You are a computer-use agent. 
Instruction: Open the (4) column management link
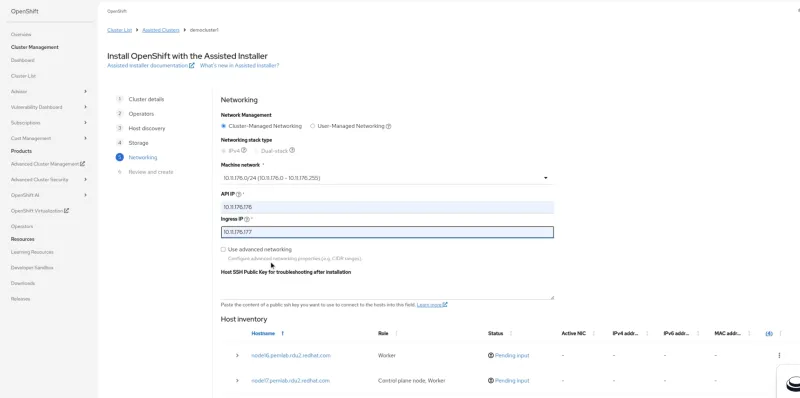(x=769, y=333)
